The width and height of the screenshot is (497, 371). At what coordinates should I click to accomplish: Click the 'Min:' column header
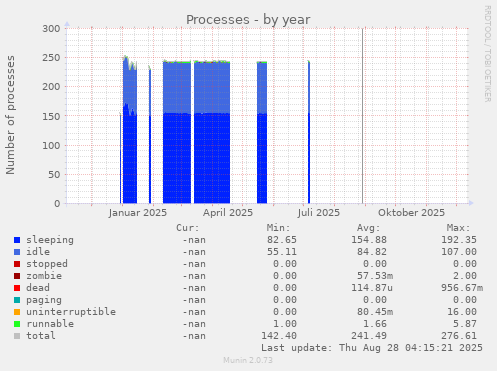[x=278, y=228]
